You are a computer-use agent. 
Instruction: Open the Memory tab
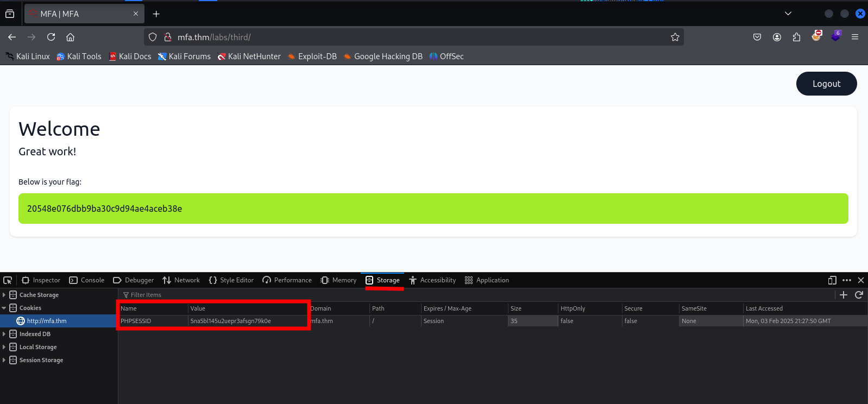pyautogui.click(x=338, y=280)
